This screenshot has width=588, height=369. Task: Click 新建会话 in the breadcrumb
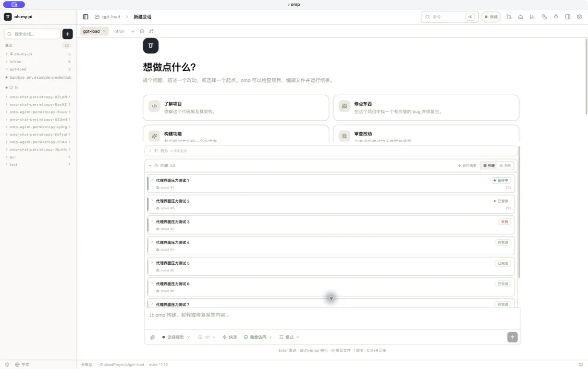point(142,17)
